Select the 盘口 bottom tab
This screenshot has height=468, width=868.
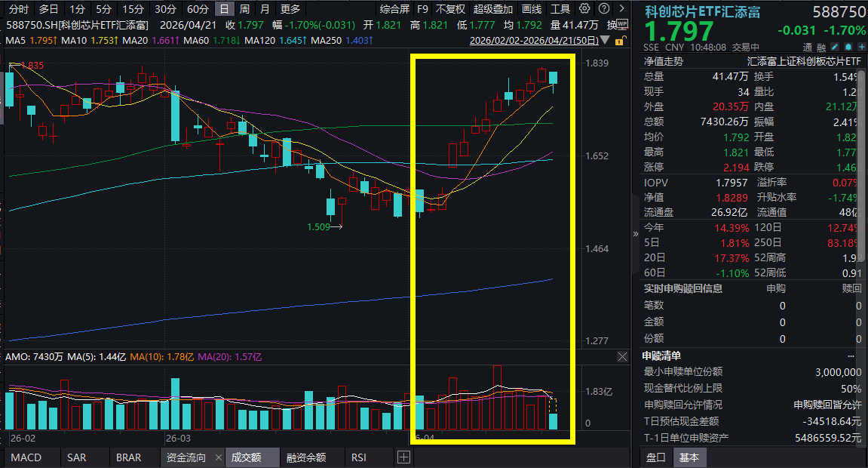[654, 457]
